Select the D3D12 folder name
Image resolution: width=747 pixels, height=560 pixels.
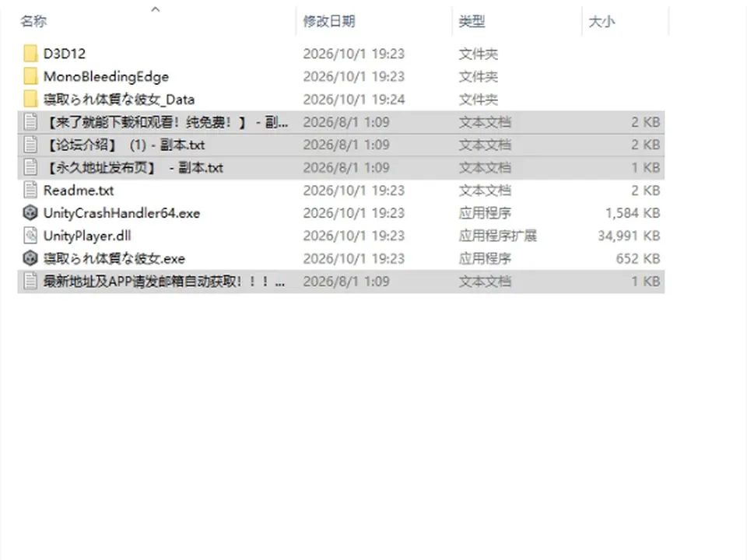65,54
